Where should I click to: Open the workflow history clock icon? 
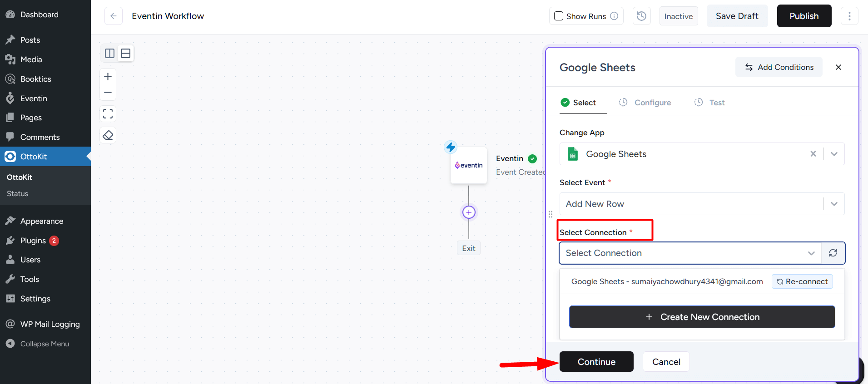coord(641,16)
